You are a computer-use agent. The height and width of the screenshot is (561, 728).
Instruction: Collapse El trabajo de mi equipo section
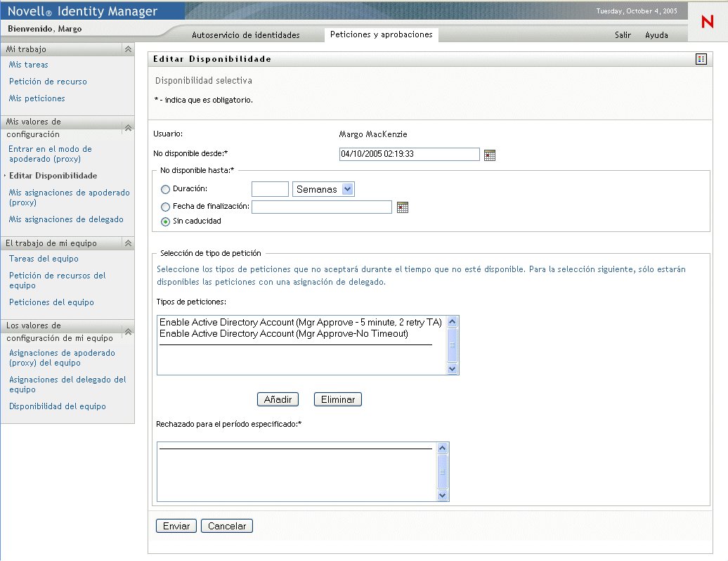coord(128,243)
